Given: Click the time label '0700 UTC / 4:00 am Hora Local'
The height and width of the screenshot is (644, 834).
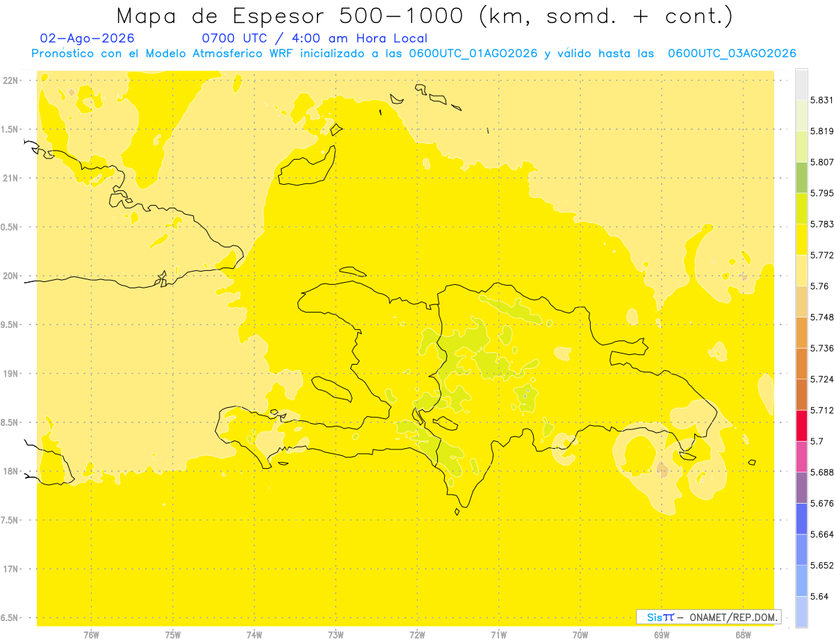Looking at the screenshot, I should (x=314, y=38).
